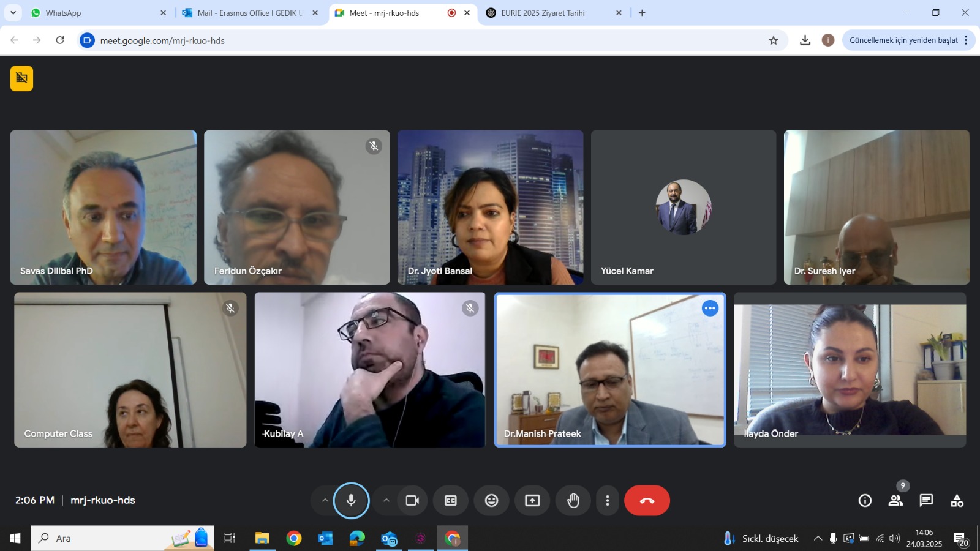Viewport: 980px width, 551px height.
Task: Expand video settings arrow beside camera
Action: 386,500
